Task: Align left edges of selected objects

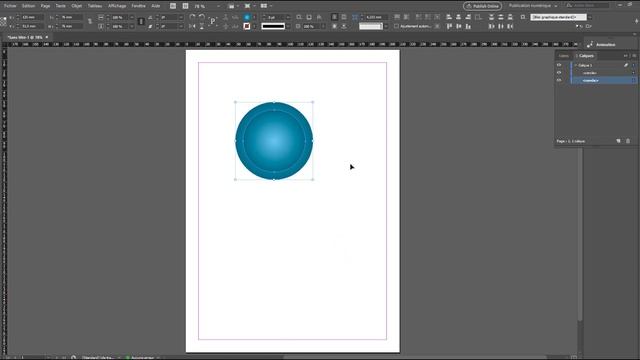Action: click(449, 17)
